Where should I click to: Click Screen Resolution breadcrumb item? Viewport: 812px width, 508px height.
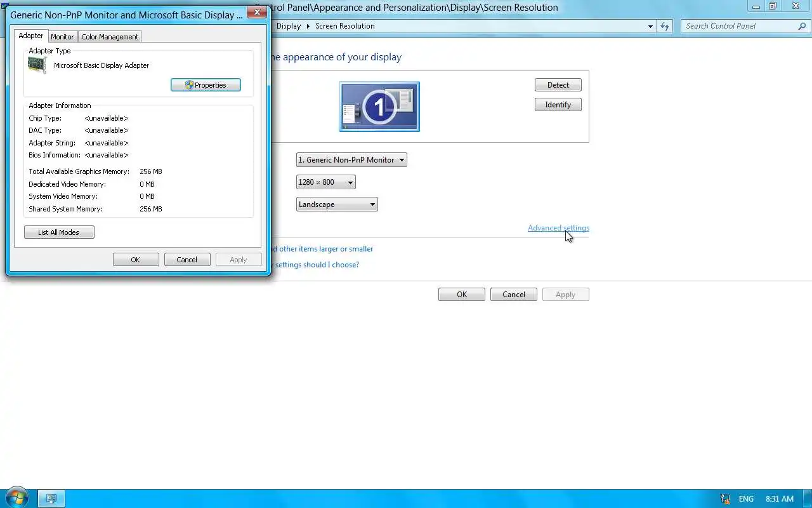pos(345,26)
